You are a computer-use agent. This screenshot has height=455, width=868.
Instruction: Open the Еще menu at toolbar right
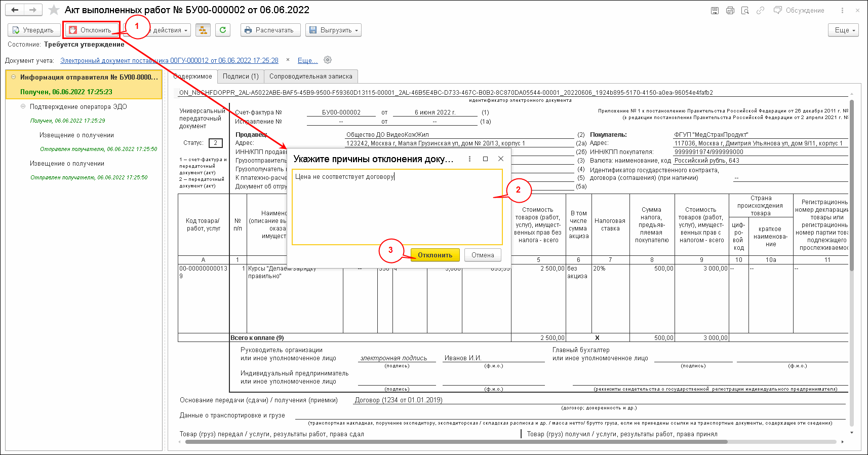pos(844,30)
